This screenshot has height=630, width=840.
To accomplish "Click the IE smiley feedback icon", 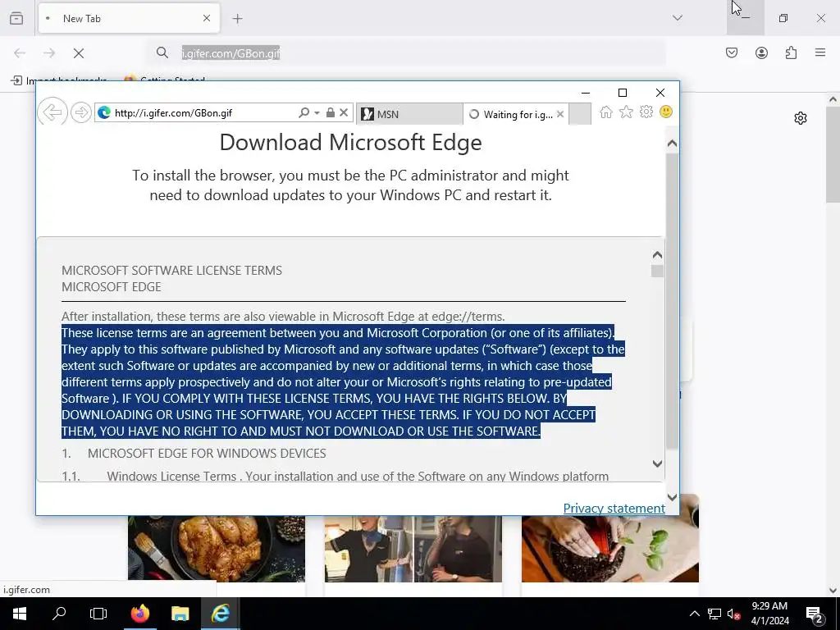I will [666, 112].
